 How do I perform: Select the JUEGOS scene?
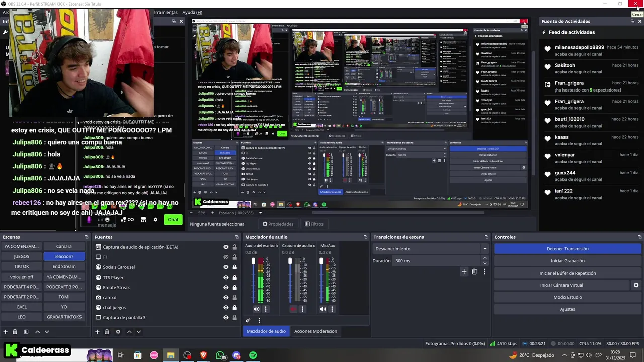pyautogui.click(x=21, y=256)
